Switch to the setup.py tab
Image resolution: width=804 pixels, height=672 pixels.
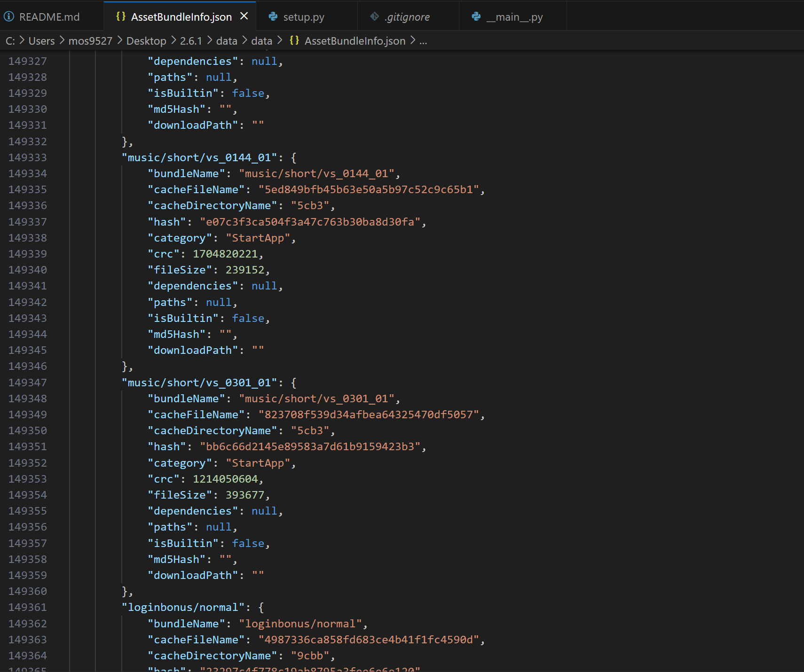[304, 17]
